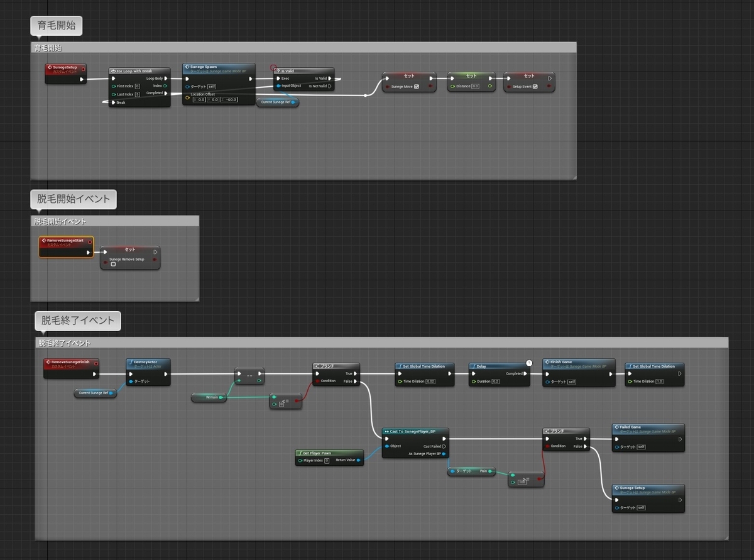The image size is (754, 560).
Task: Select the Set Setup Event node
Action: click(x=529, y=82)
